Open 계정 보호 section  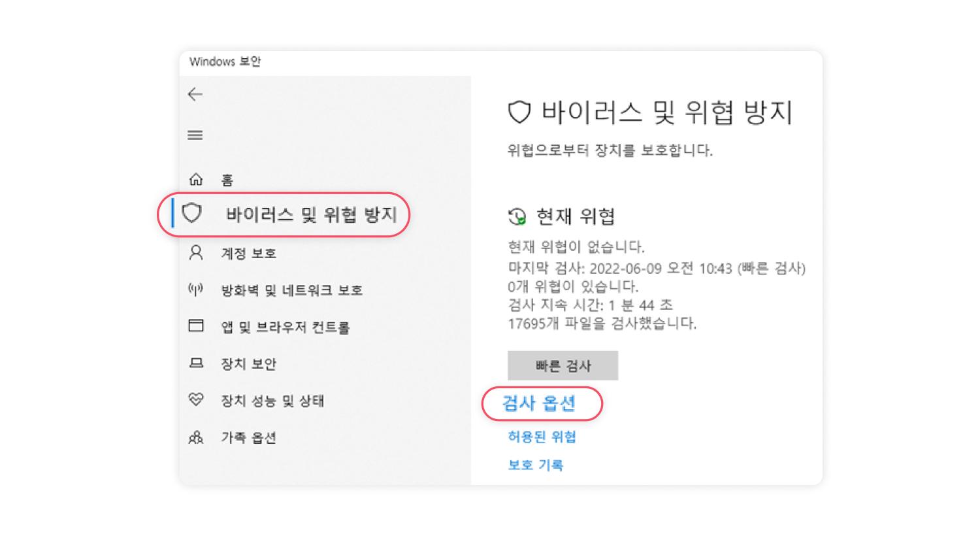click(x=248, y=254)
